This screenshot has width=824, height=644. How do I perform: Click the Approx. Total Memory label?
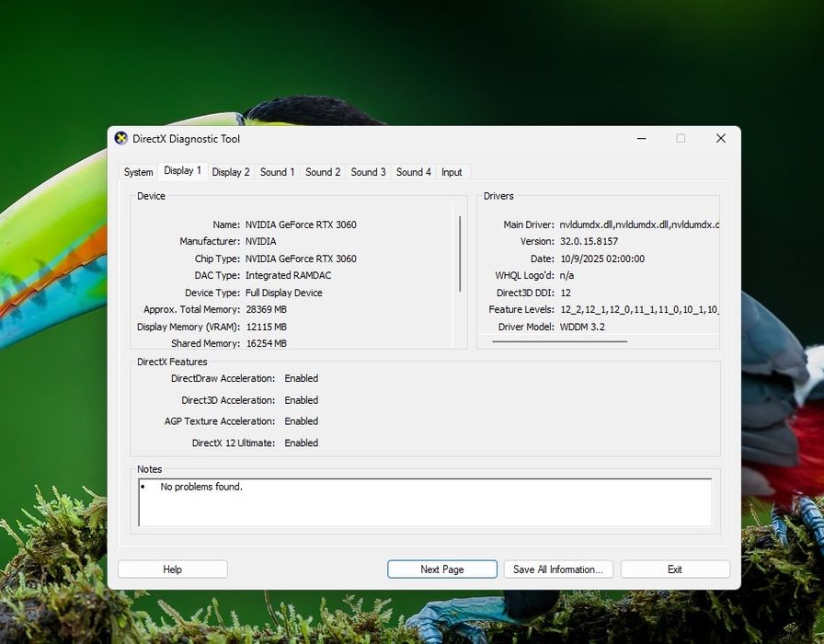[x=192, y=310]
